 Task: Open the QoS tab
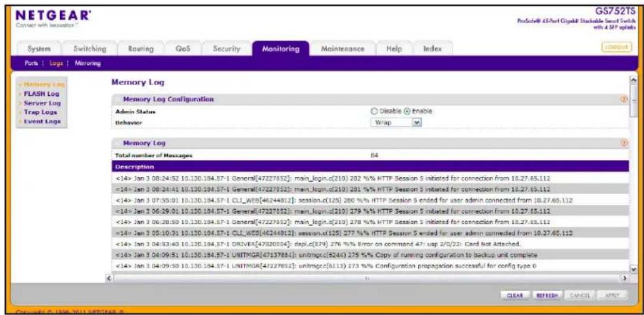(x=182, y=49)
